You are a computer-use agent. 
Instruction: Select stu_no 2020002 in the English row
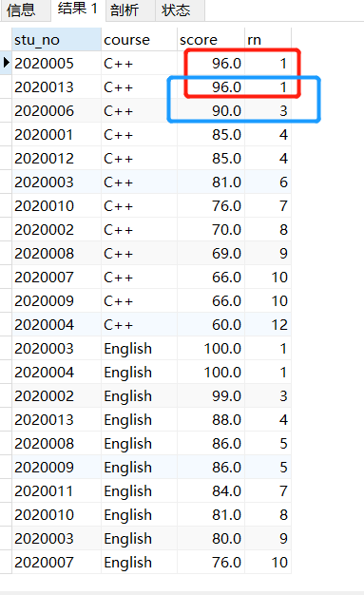coord(57,396)
